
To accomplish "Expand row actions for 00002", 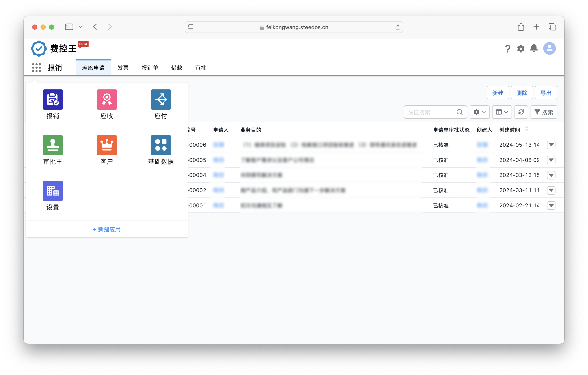I will 551,190.
